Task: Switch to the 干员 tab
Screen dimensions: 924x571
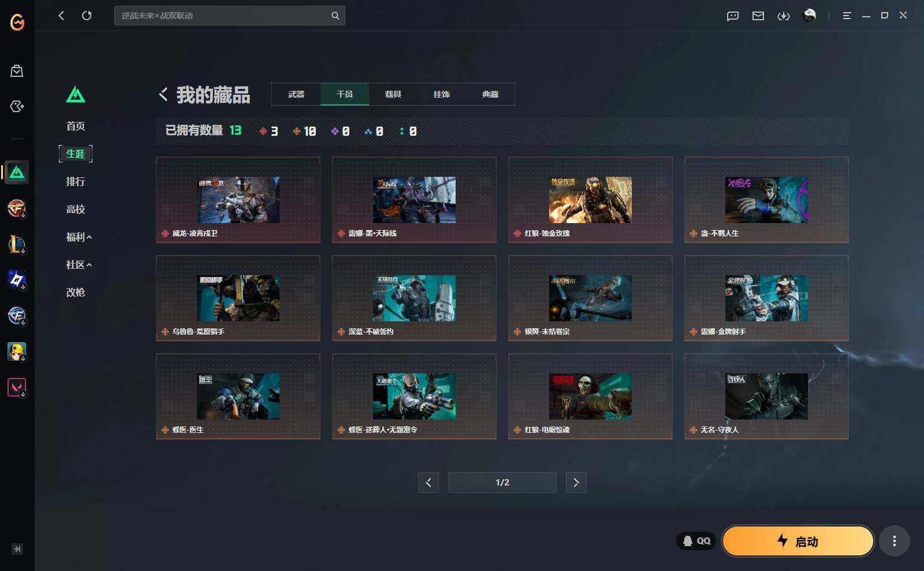Action: tap(345, 94)
